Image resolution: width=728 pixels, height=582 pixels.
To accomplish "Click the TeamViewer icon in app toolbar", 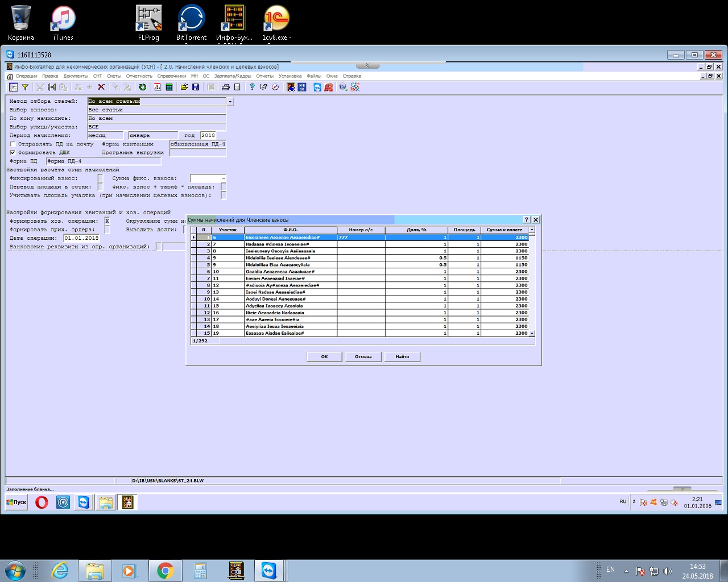I will click(x=317, y=87).
